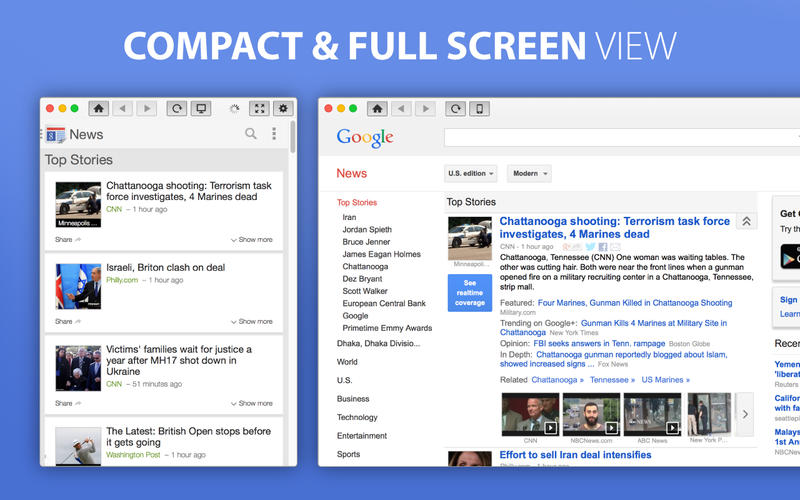Open Four Marines, Gunman Killed featured link
Image resolution: width=800 pixels, height=500 pixels.
pyautogui.click(x=635, y=303)
